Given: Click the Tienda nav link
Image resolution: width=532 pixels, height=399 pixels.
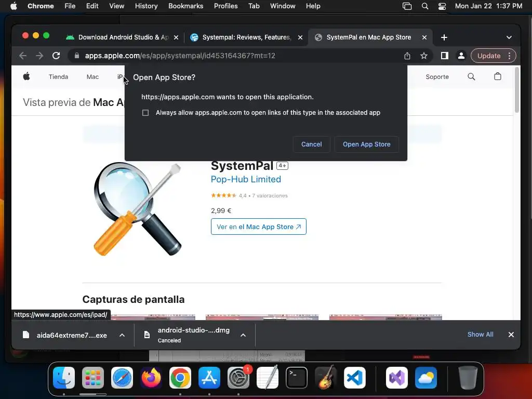Looking at the screenshot, I should (x=58, y=77).
